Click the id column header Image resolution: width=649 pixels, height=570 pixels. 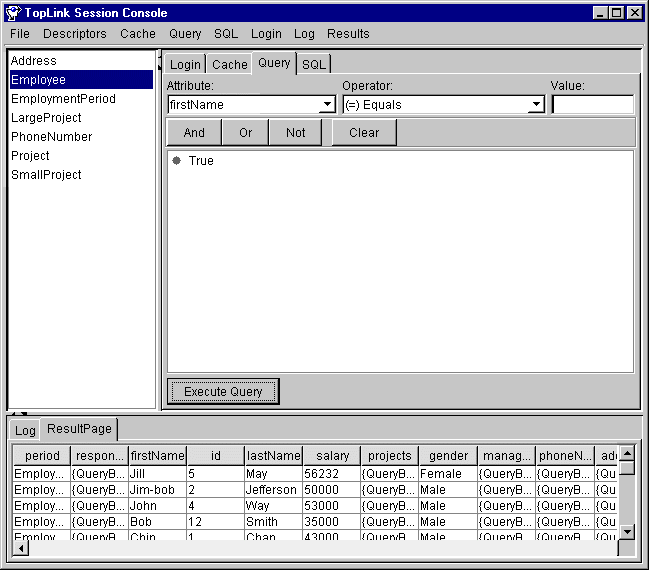coord(216,456)
